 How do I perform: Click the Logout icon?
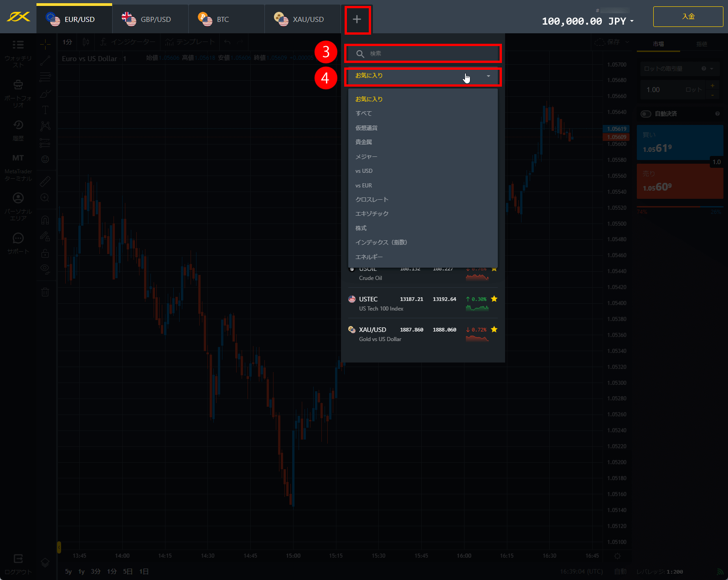[x=18, y=559]
